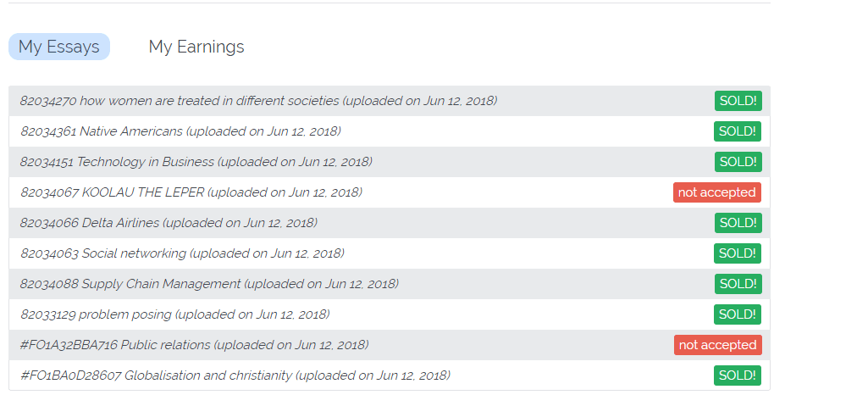Select the Native Americans essay entry
Image resolution: width=868 pixels, height=406 pixels.
pos(180,131)
